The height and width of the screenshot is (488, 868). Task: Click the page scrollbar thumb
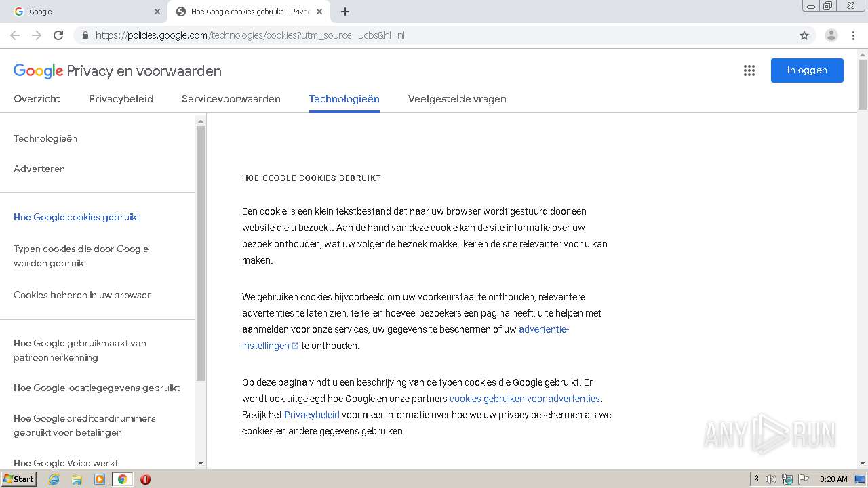[863, 85]
